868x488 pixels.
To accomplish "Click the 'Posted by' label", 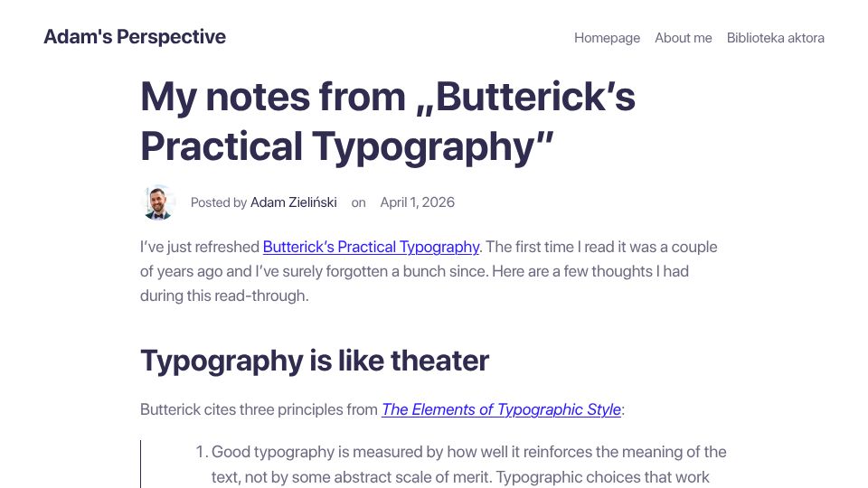I will click(x=219, y=202).
